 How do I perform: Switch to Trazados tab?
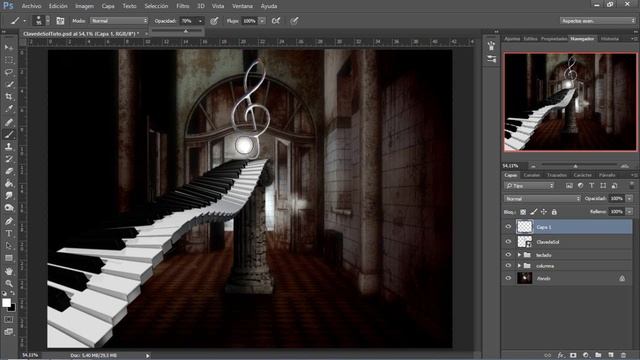point(557,175)
